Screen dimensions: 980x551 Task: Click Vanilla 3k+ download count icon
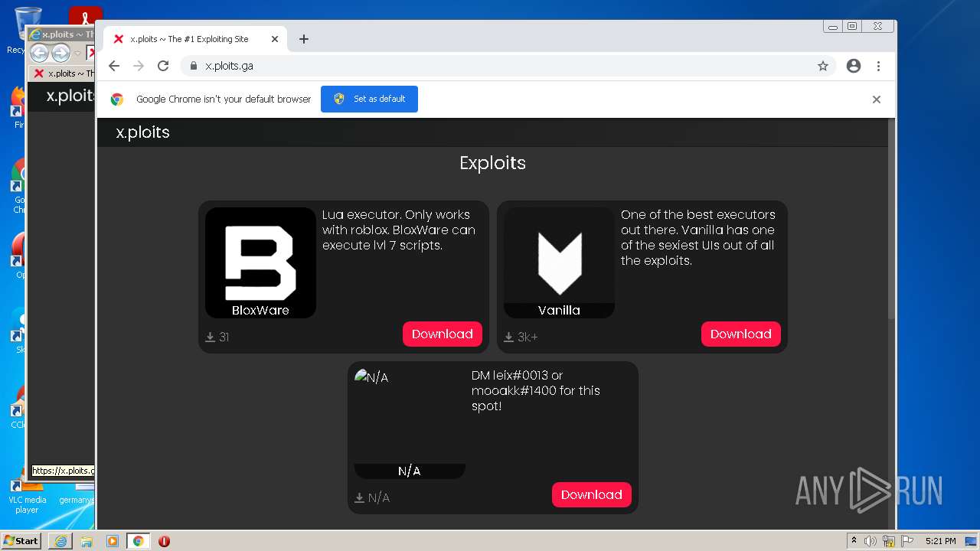[x=508, y=337]
